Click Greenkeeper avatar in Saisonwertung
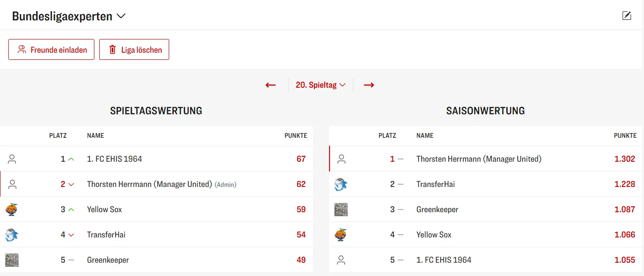 (341, 210)
